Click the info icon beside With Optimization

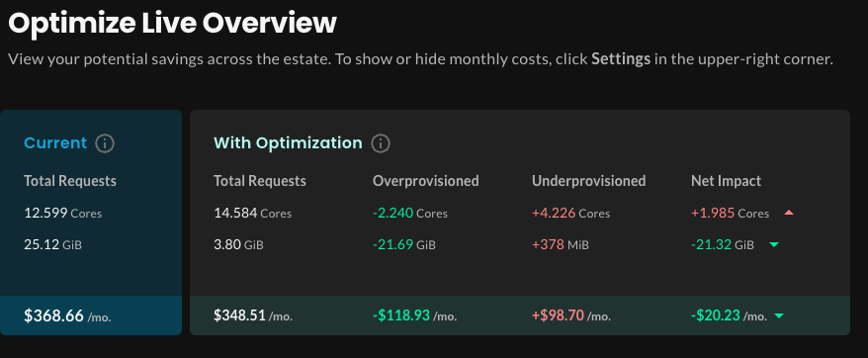(381, 143)
